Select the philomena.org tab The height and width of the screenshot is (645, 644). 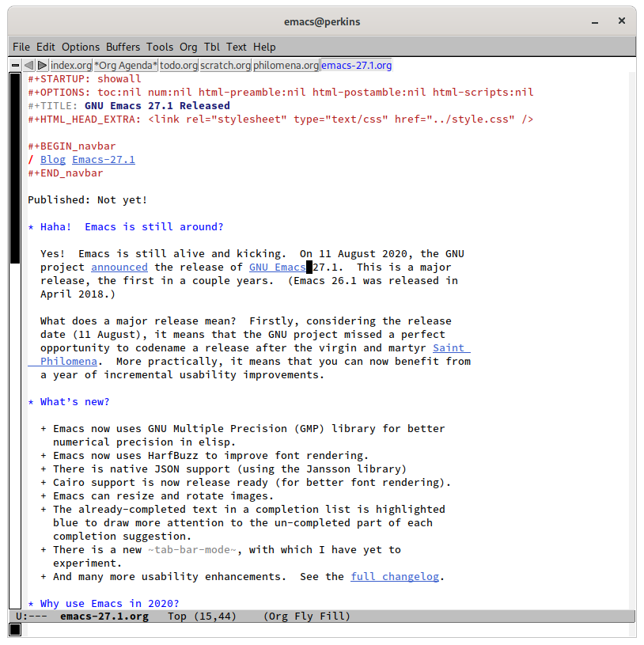[x=286, y=66]
